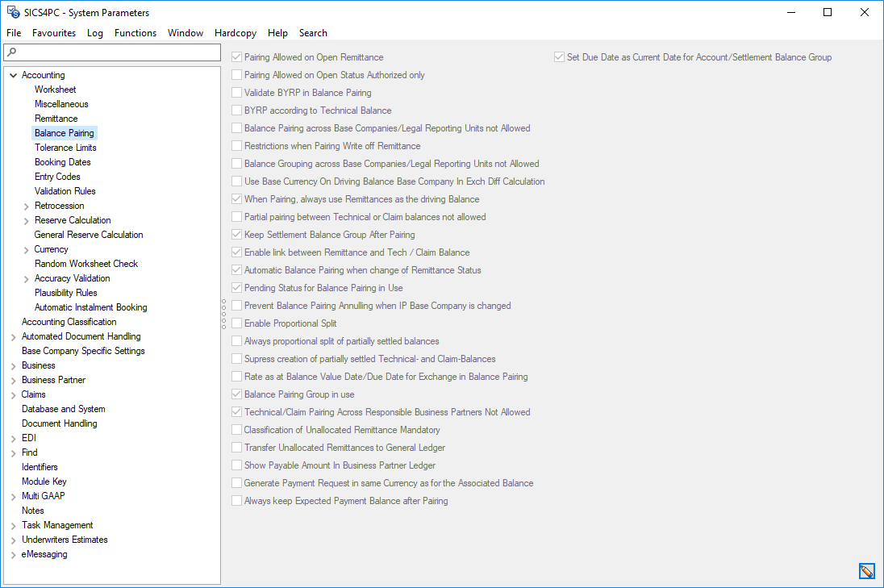Click inside the search input field
The width and height of the screenshot is (884, 588).
pyautogui.click(x=113, y=52)
